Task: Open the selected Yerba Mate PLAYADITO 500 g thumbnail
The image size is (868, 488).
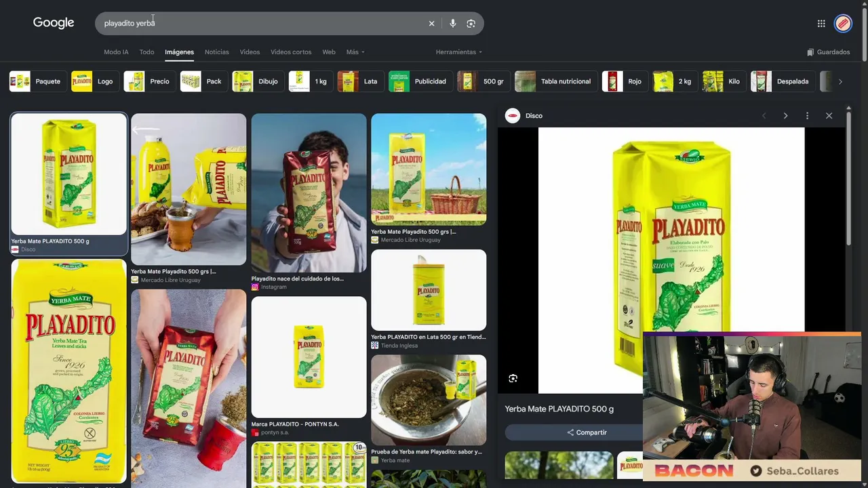Action: click(x=68, y=174)
